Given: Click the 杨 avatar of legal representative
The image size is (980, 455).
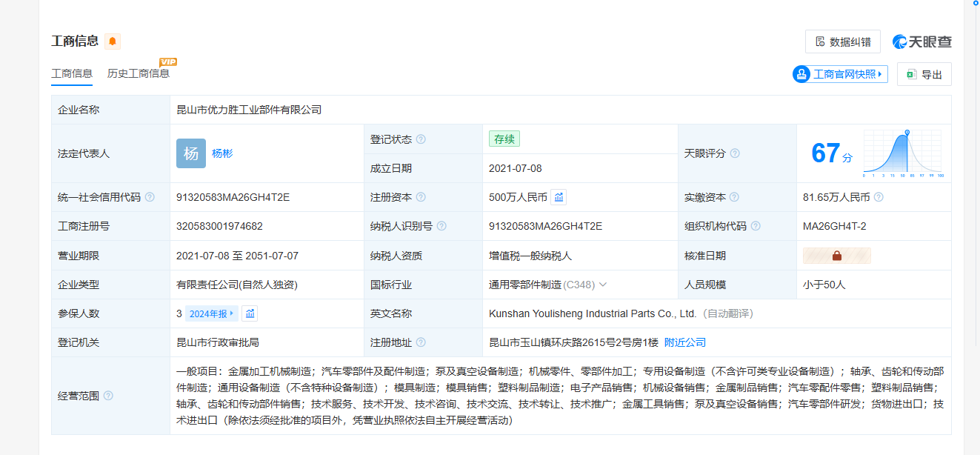Looking at the screenshot, I should coord(191,153).
